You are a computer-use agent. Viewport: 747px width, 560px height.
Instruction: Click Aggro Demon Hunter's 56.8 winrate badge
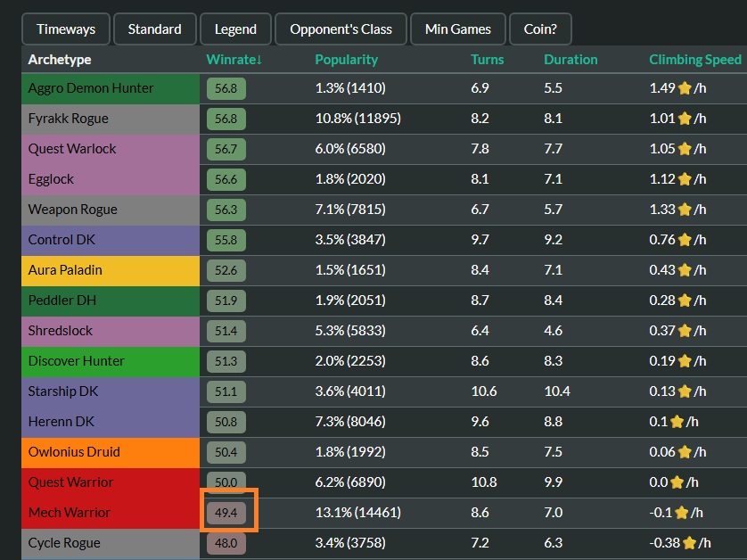tap(226, 88)
